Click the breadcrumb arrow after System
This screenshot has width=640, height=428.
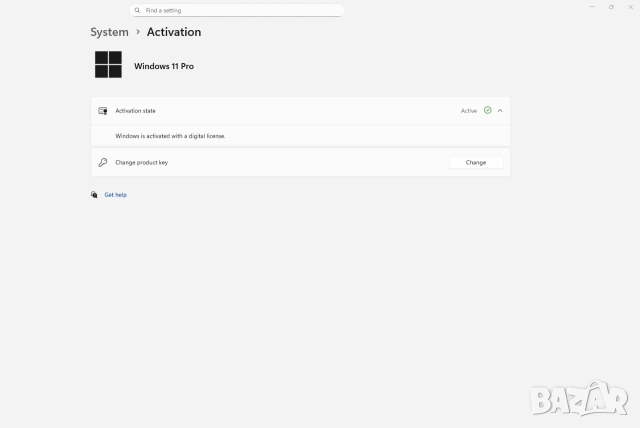tap(138, 32)
